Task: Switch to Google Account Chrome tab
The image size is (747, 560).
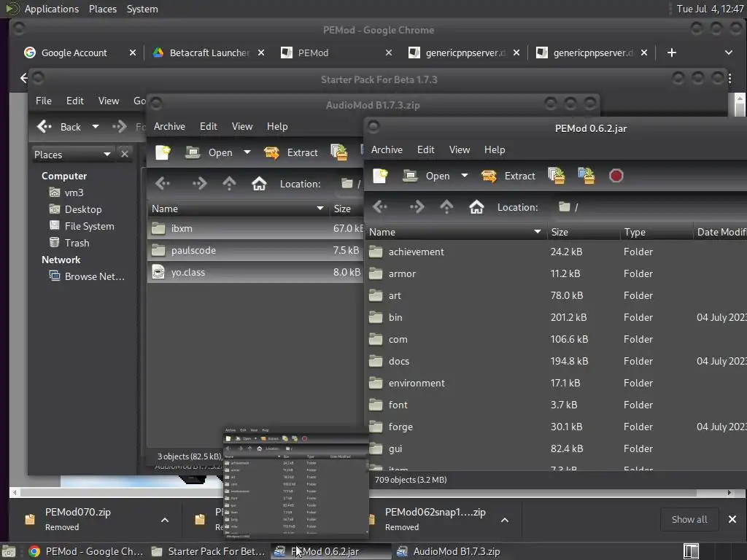Action: click(x=80, y=52)
